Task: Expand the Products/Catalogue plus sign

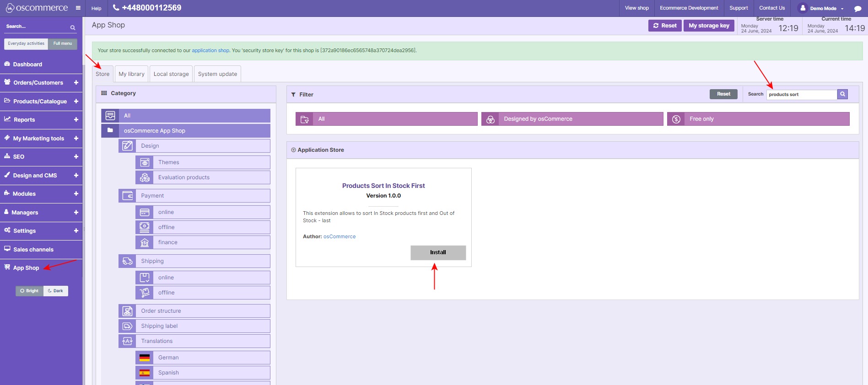Action: pos(76,102)
